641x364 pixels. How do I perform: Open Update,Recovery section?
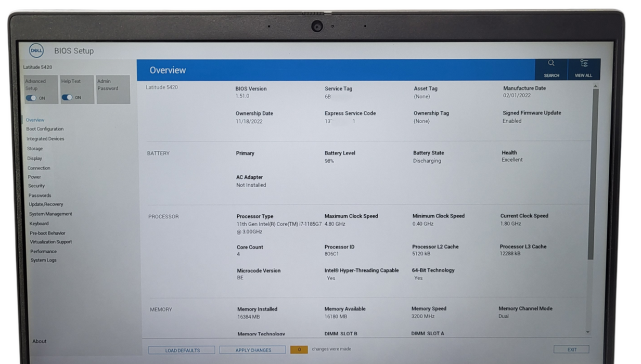coord(46,205)
